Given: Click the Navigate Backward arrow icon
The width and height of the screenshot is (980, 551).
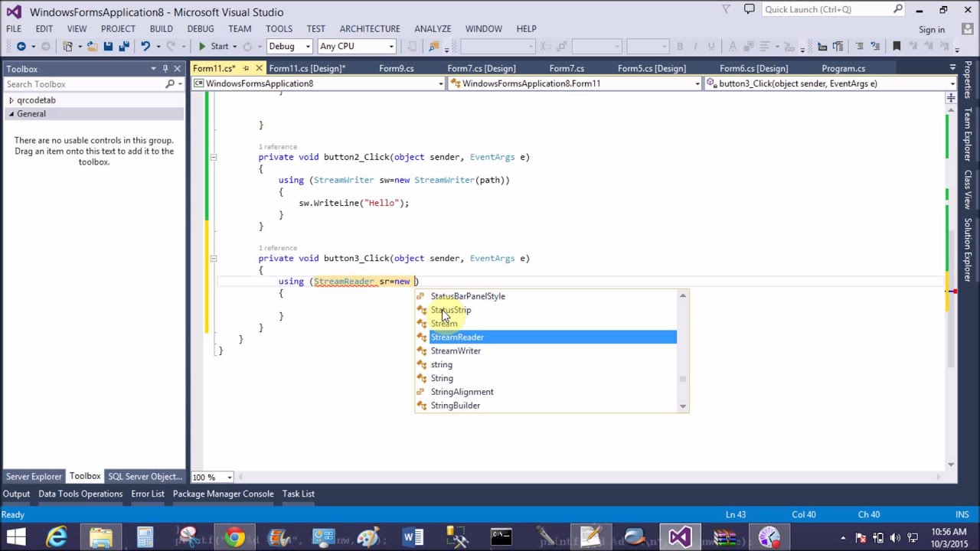Looking at the screenshot, I should (21, 46).
